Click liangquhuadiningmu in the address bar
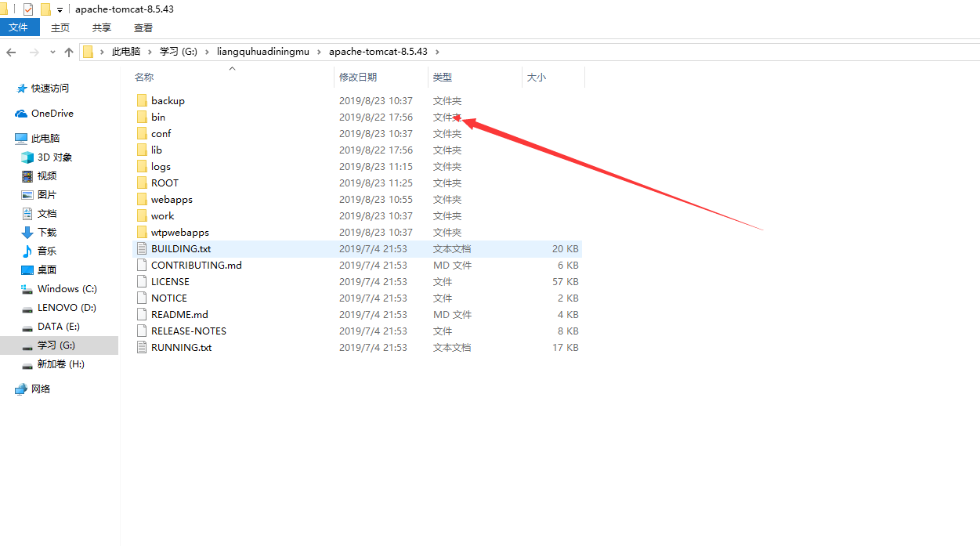 click(262, 52)
